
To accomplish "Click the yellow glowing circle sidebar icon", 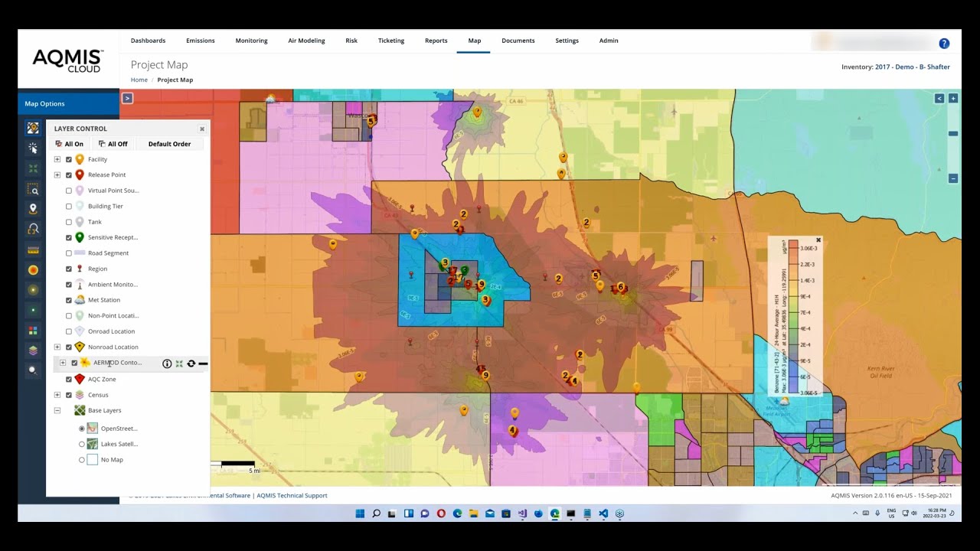I will (33, 290).
